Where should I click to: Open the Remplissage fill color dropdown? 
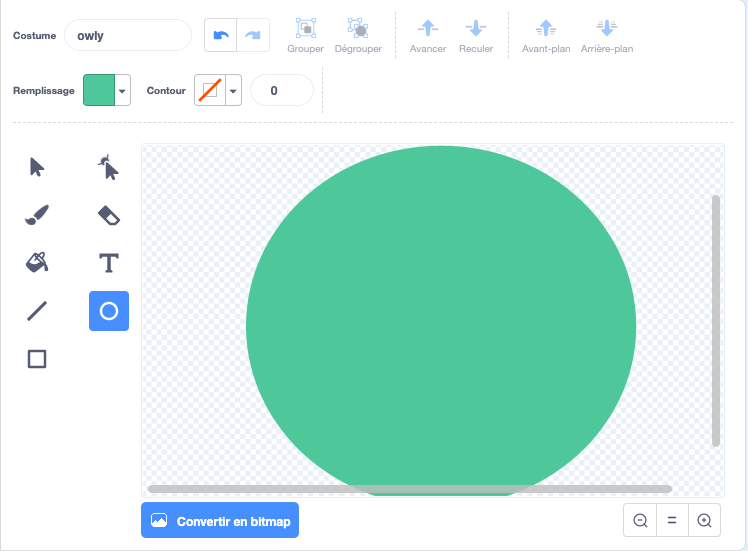[123, 90]
